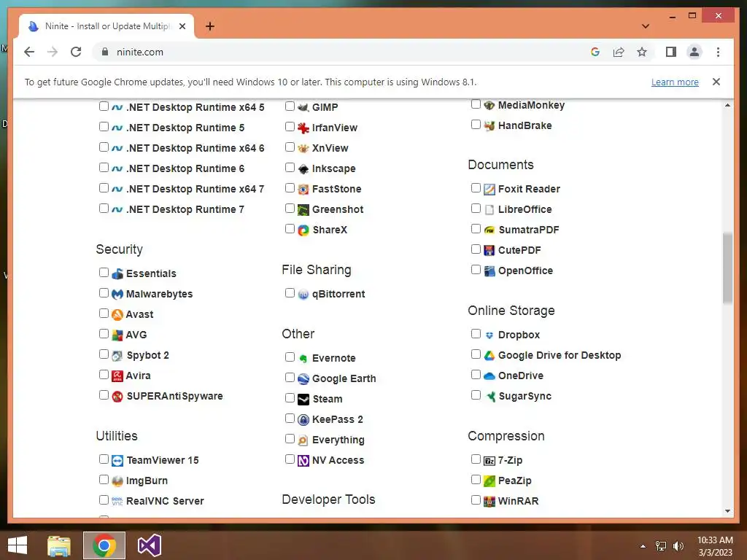Image resolution: width=747 pixels, height=560 pixels.
Task: Open Chrome three-dot menu
Action: tap(718, 52)
